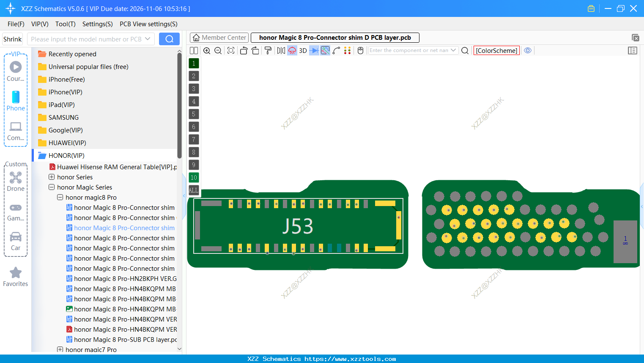The width and height of the screenshot is (644, 363).
Task: Click the Member Center button
Action: click(219, 37)
